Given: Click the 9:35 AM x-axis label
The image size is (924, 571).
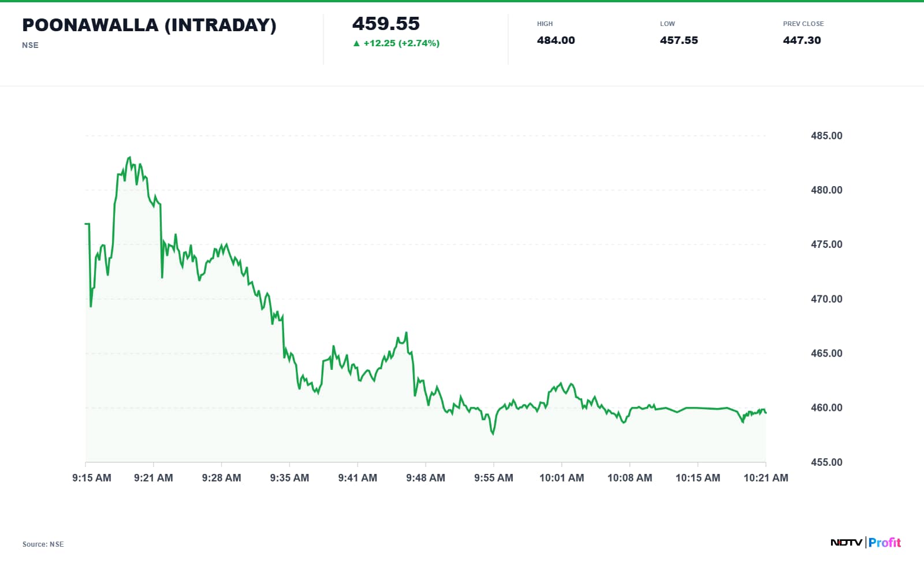Looking at the screenshot, I should (x=289, y=478).
